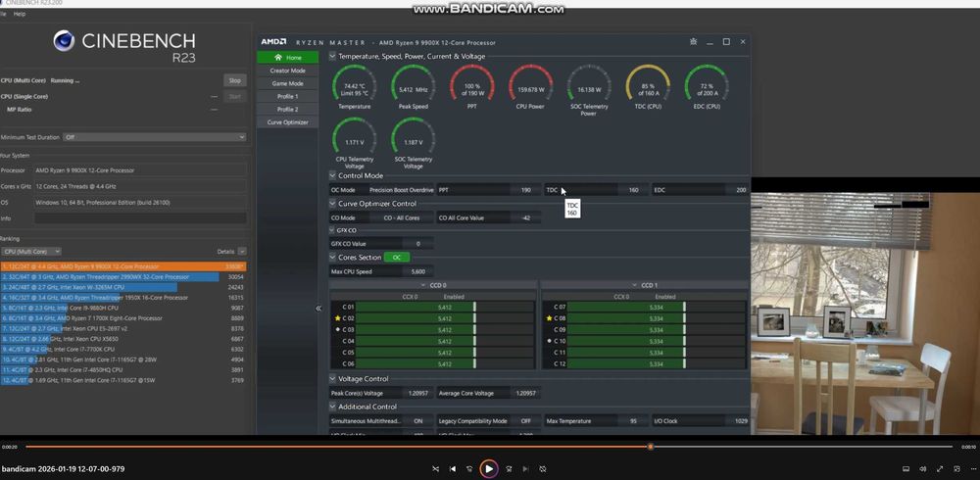The image size is (980, 480).
Task: Switch to mini player view
Action: coord(956,469)
